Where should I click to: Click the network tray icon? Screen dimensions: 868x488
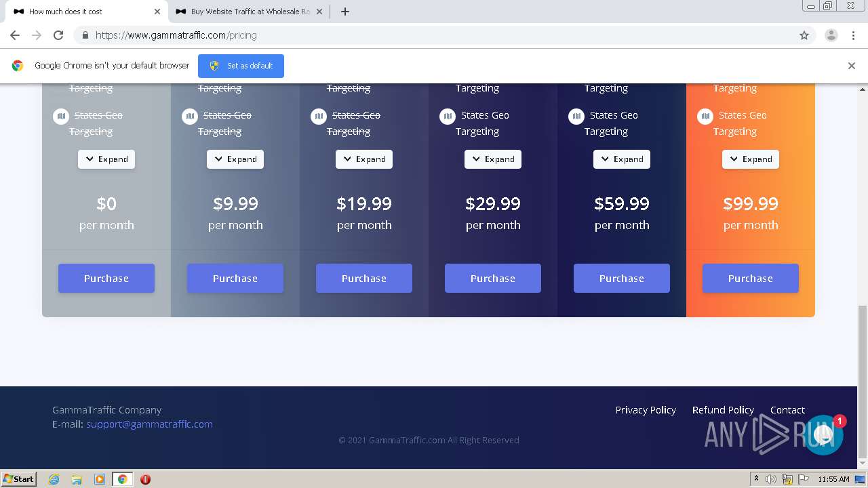click(787, 479)
